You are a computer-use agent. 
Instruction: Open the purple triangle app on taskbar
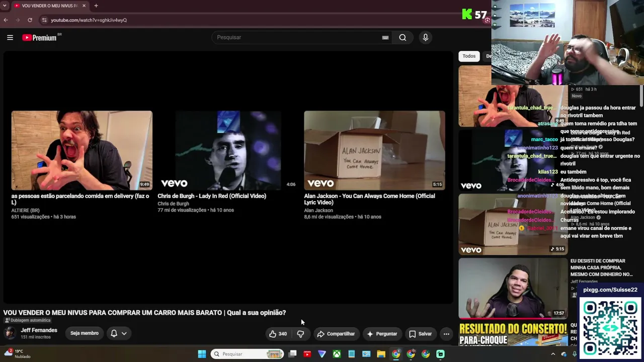[322, 354]
